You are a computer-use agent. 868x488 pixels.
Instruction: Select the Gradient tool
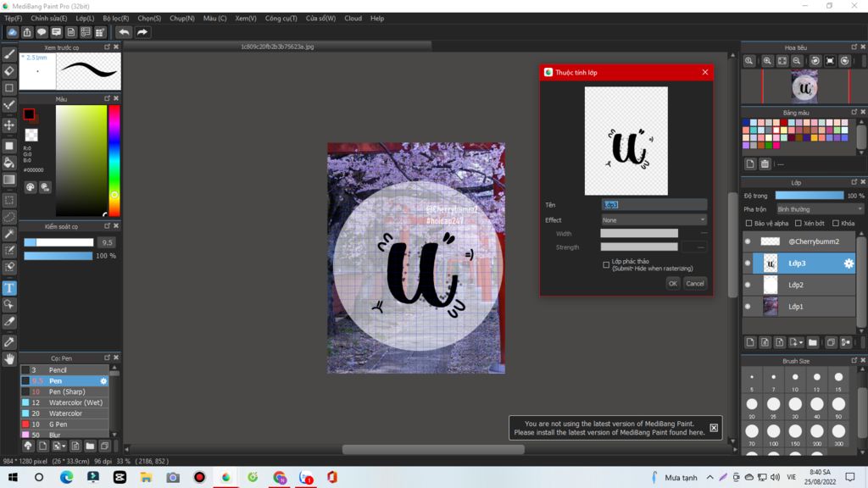coord(9,180)
